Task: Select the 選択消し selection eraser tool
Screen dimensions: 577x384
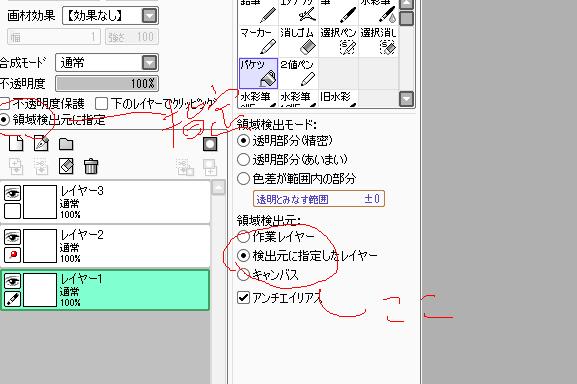Action: pos(378,41)
